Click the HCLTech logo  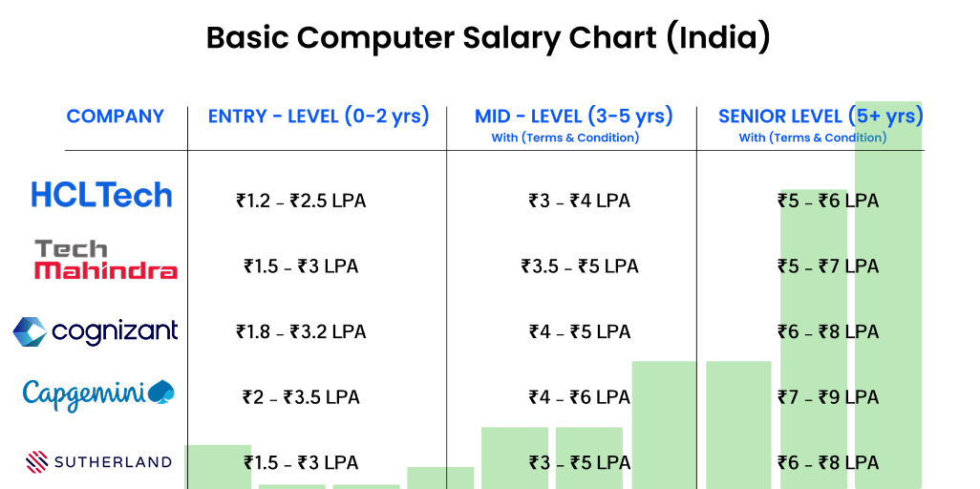coord(101,196)
